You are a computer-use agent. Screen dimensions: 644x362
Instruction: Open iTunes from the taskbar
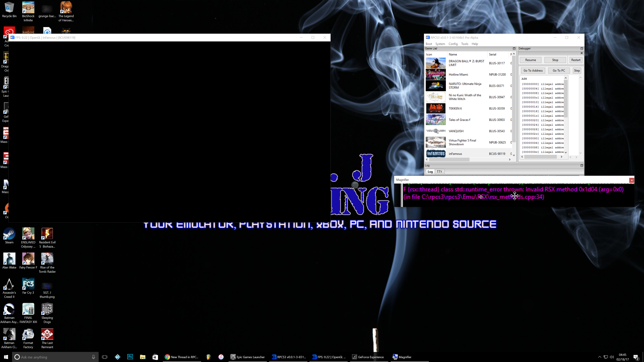click(x=221, y=357)
